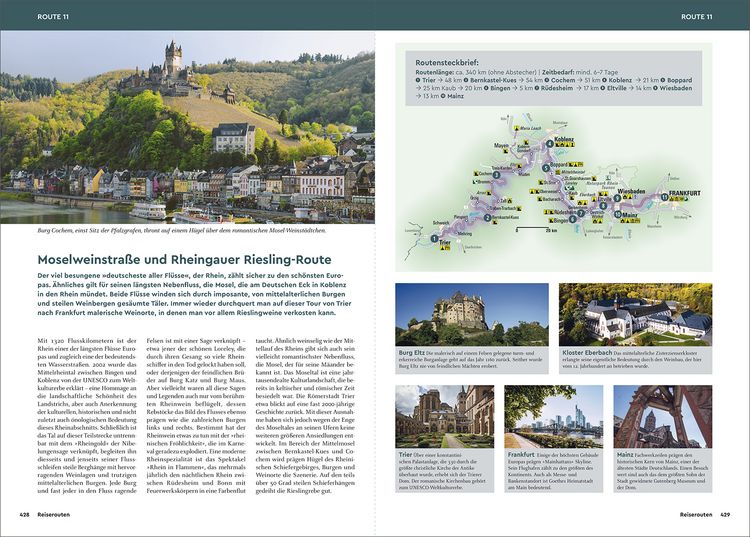Click route stop number 1 at Trier
This screenshot has width=750, height=537.
tap(434, 238)
